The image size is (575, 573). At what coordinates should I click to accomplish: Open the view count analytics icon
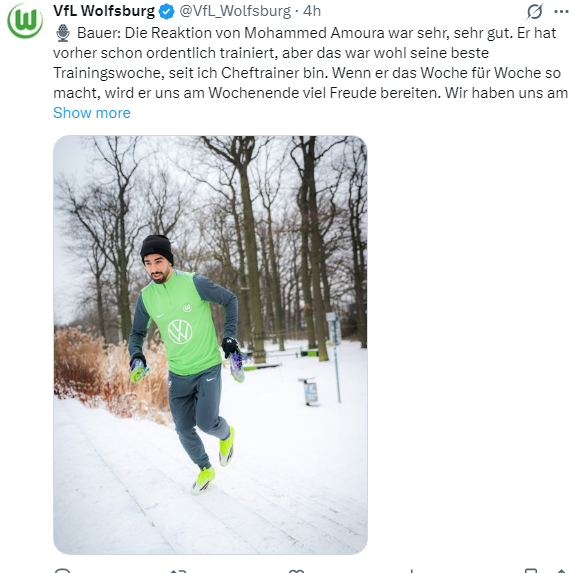coord(412,570)
